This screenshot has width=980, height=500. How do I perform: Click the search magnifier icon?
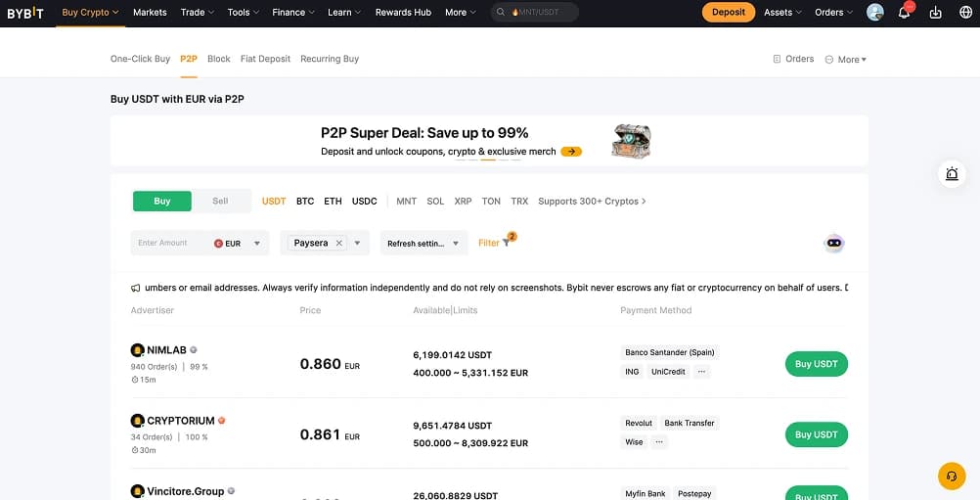(501, 13)
